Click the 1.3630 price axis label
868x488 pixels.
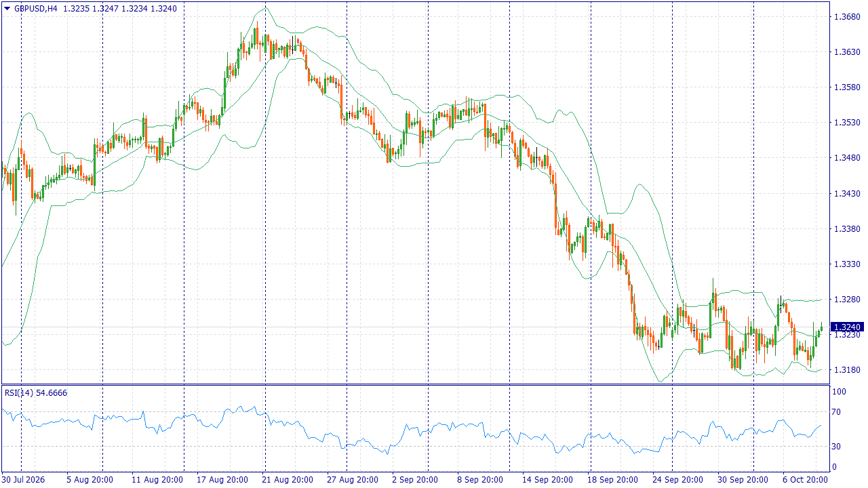(x=846, y=52)
